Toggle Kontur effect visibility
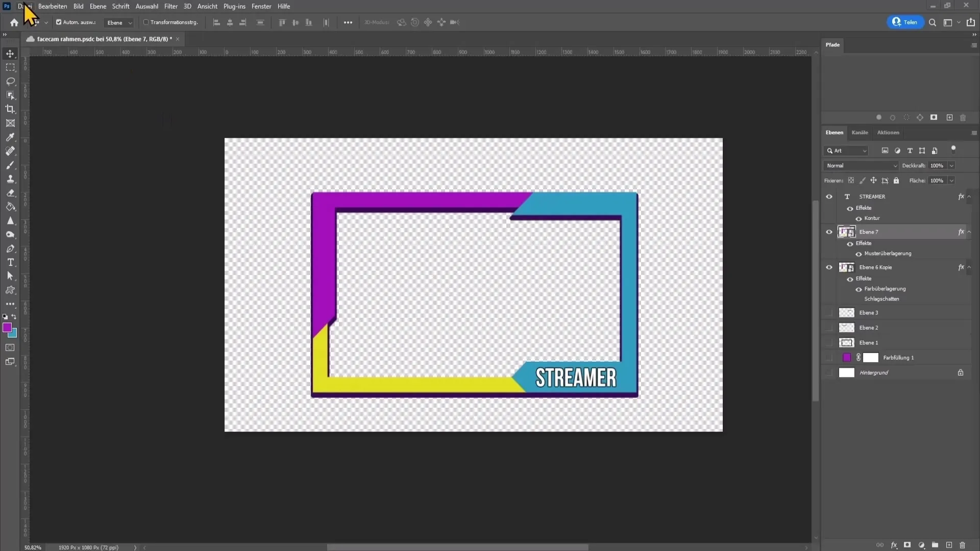980x551 pixels. (859, 218)
